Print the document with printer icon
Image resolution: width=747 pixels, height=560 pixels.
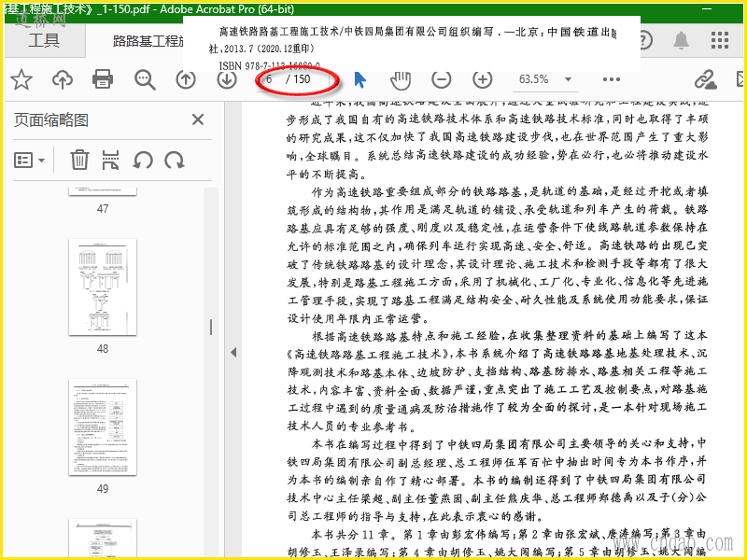(x=103, y=79)
